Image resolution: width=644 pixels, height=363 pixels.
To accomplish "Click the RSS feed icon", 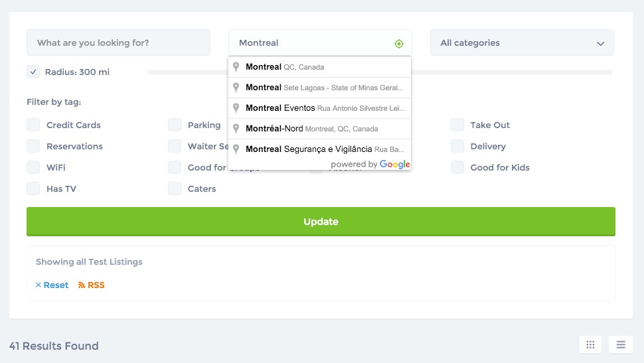I will [x=82, y=285].
